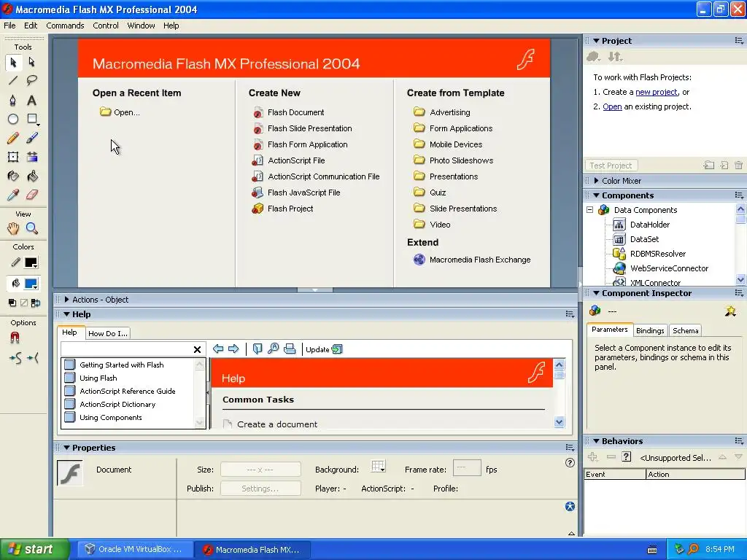
Task: Click the Swap Colors button
Action: coord(35,303)
